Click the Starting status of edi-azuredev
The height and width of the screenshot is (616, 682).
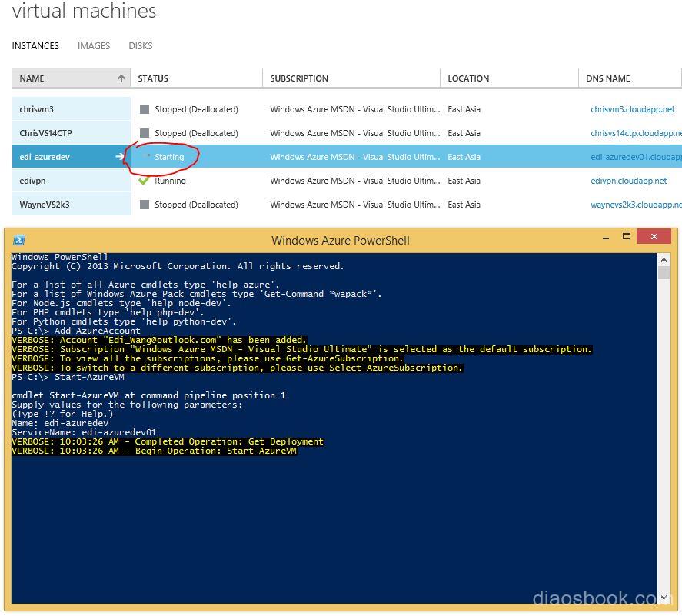coord(169,157)
